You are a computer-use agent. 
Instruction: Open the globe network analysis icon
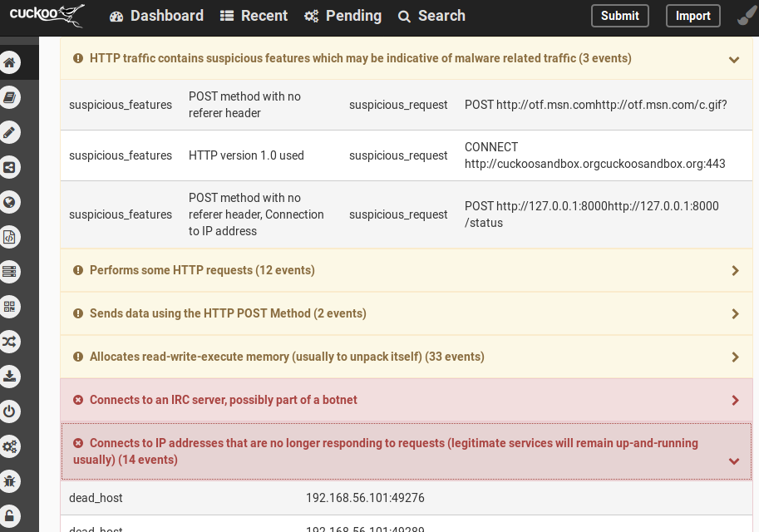pos(9,201)
